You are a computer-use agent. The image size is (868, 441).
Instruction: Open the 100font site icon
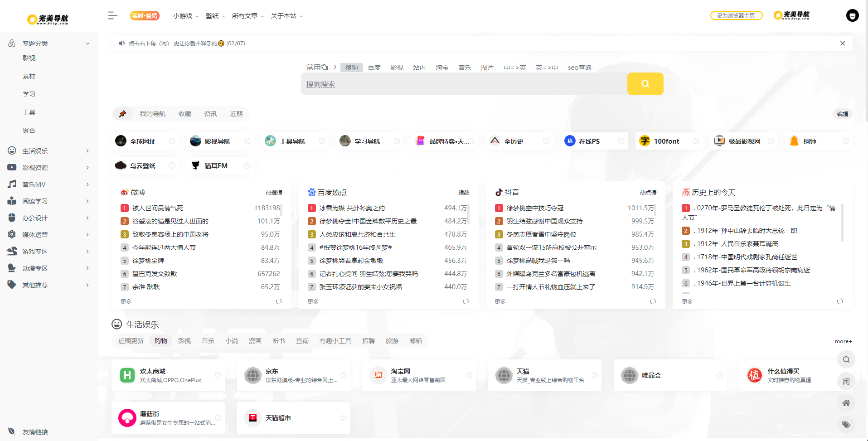[645, 141]
